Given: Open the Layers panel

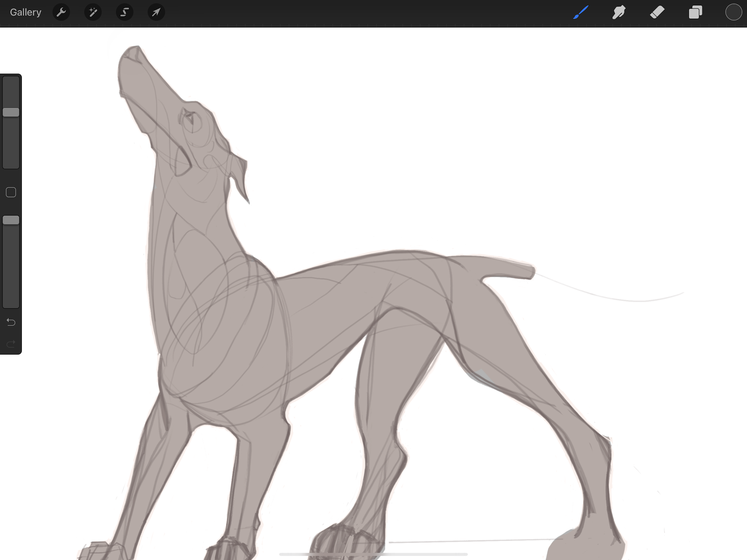Looking at the screenshot, I should pos(695,12).
